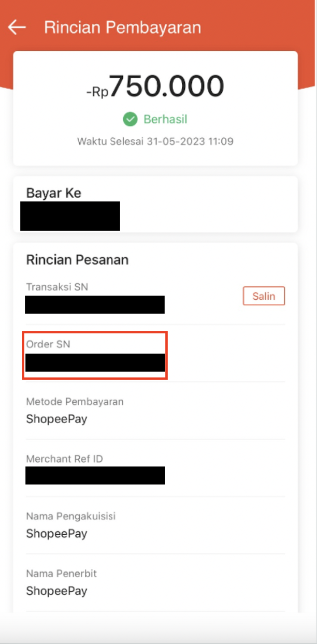The width and height of the screenshot is (317, 644).
Task: Select the Bayar Ke heading
Action: [x=54, y=193]
